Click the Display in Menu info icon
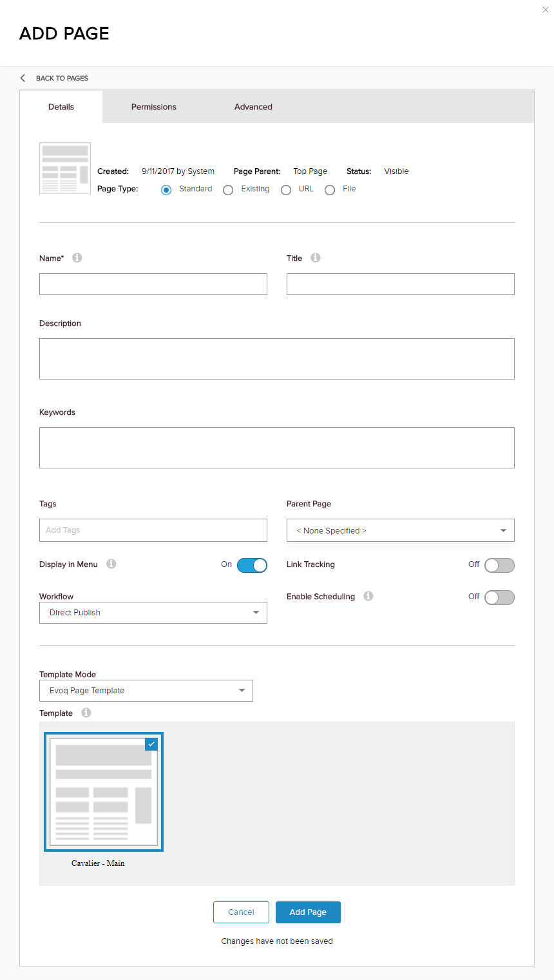Viewport: 554px width, 980px height. pyautogui.click(x=111, y=564)
